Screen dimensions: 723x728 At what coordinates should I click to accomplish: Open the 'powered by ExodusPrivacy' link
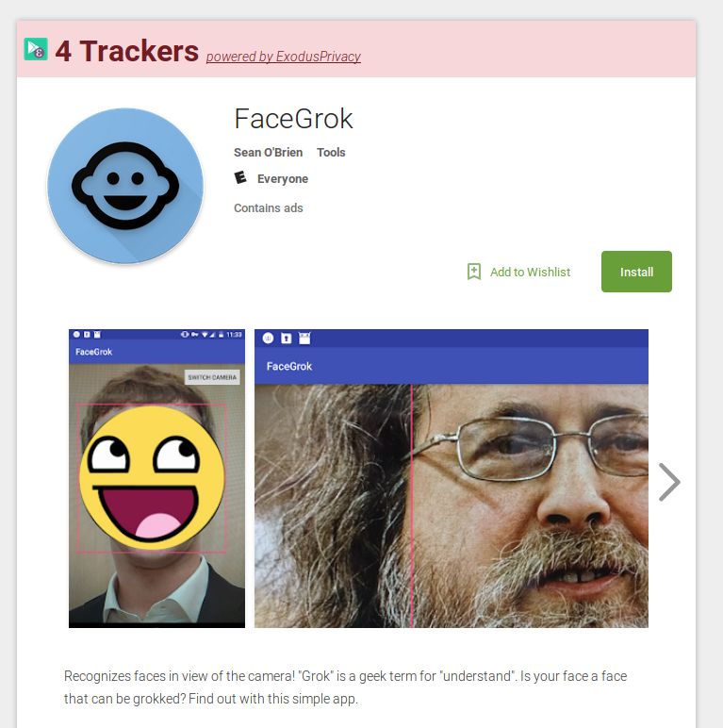click(283, 57)
